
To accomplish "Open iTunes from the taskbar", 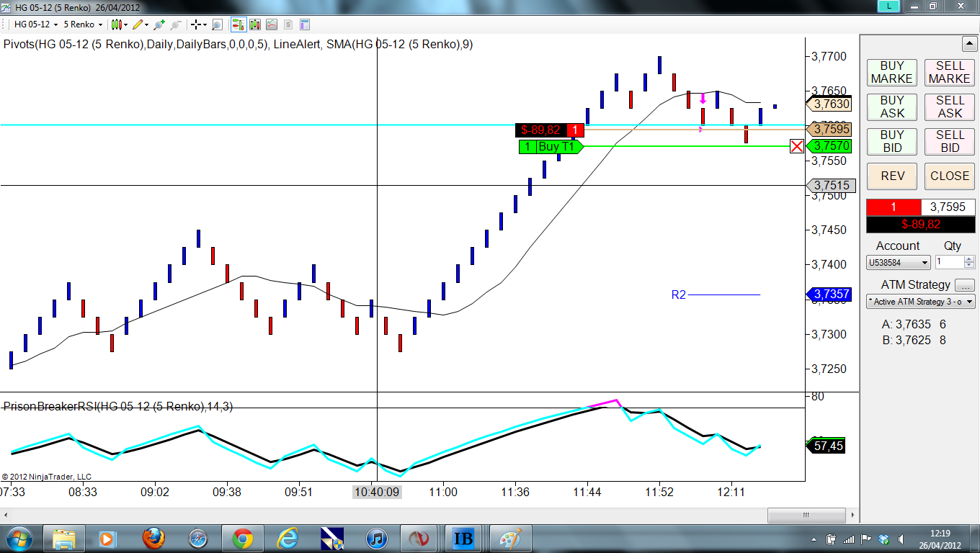I will [376, 538].
